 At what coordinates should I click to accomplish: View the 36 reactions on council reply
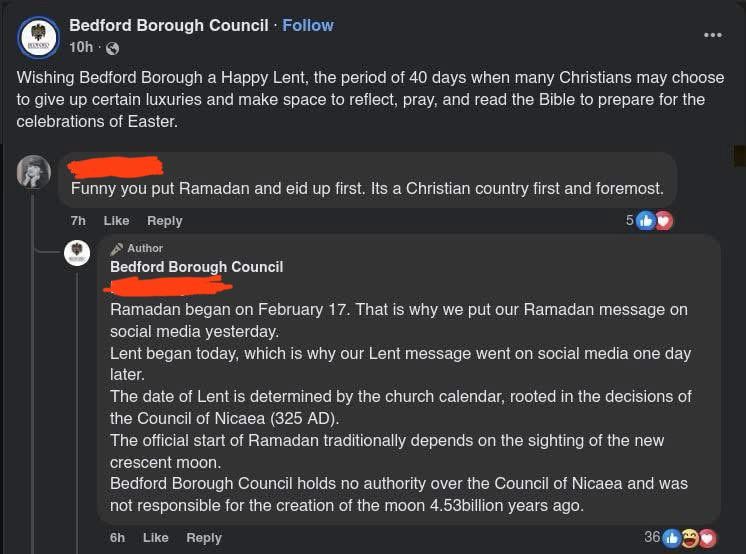point(652,537)
